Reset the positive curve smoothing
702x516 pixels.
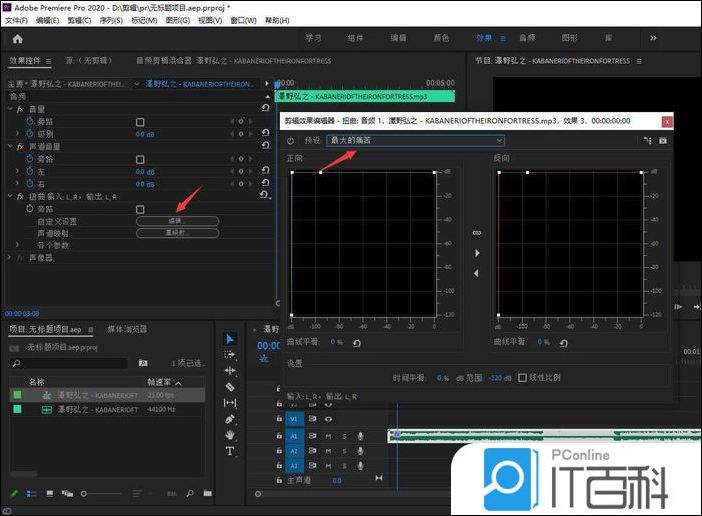(357, 342)
